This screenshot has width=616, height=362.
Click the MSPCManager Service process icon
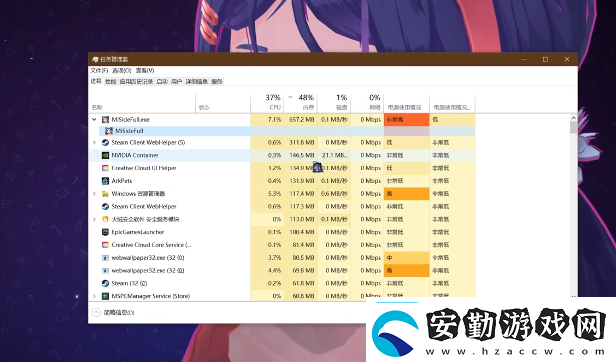pos(105,296)
